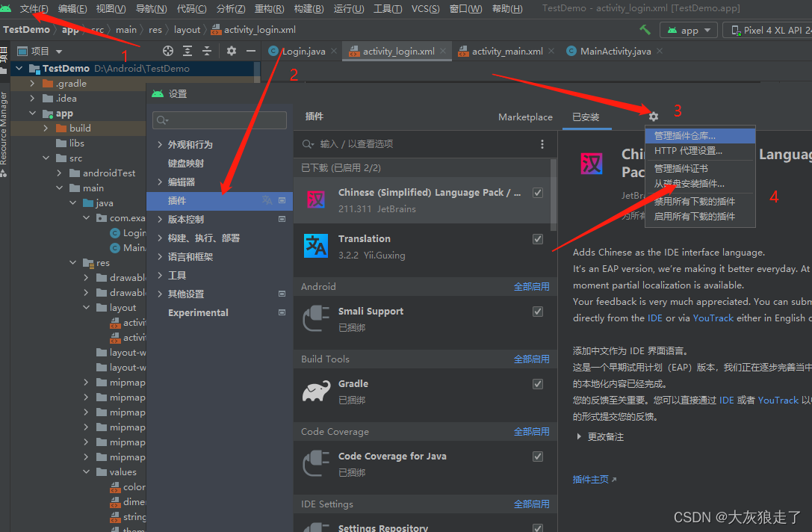This screenshot has width=812, height=532.
Task: Select 管理插件仓库... menu entry
Action: point(700,136)
